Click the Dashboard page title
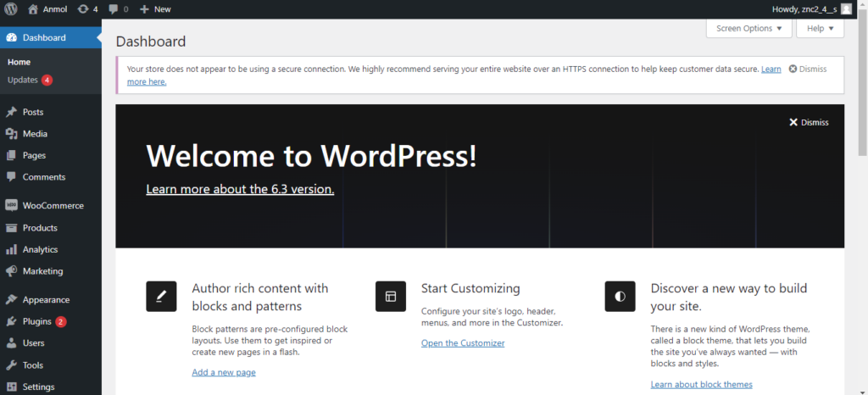The width and height of the screenshot is (868, 395). [x=151, y=42]
